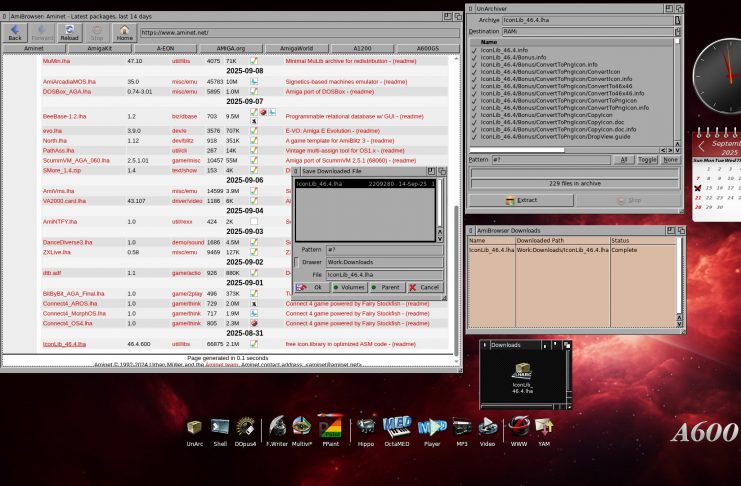The image size is (741, 486).
Task: Launch YAM mail from the dock
Action: 544,428
